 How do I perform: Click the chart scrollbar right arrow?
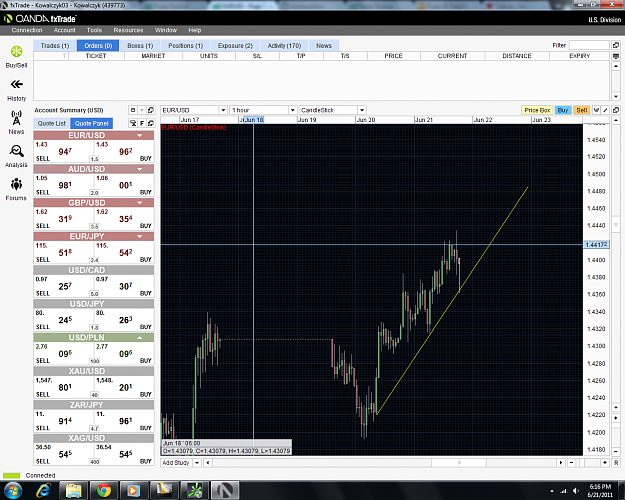coord(561,463)
